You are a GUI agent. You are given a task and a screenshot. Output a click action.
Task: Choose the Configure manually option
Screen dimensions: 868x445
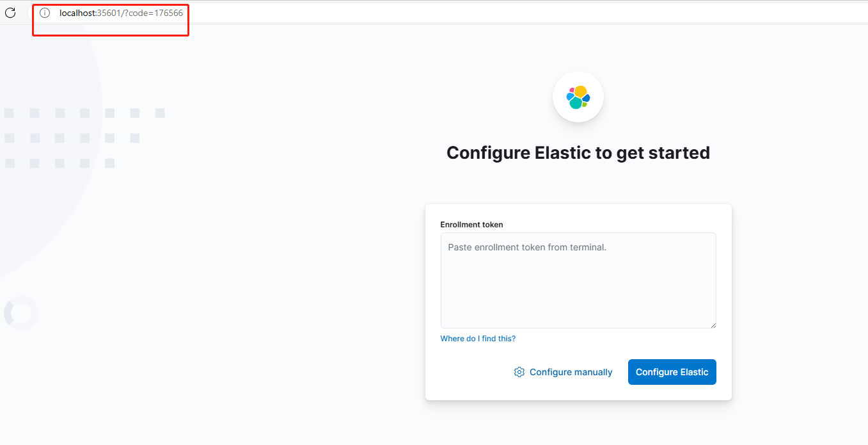pos(571,372)
